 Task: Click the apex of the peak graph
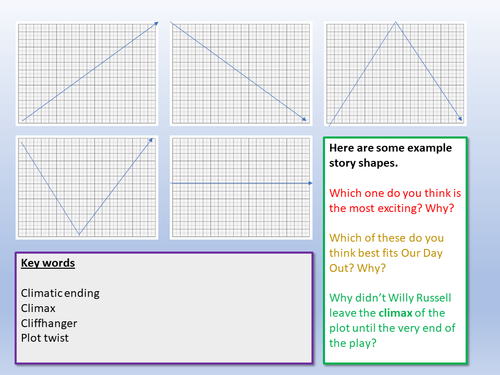tap(395, 22)
